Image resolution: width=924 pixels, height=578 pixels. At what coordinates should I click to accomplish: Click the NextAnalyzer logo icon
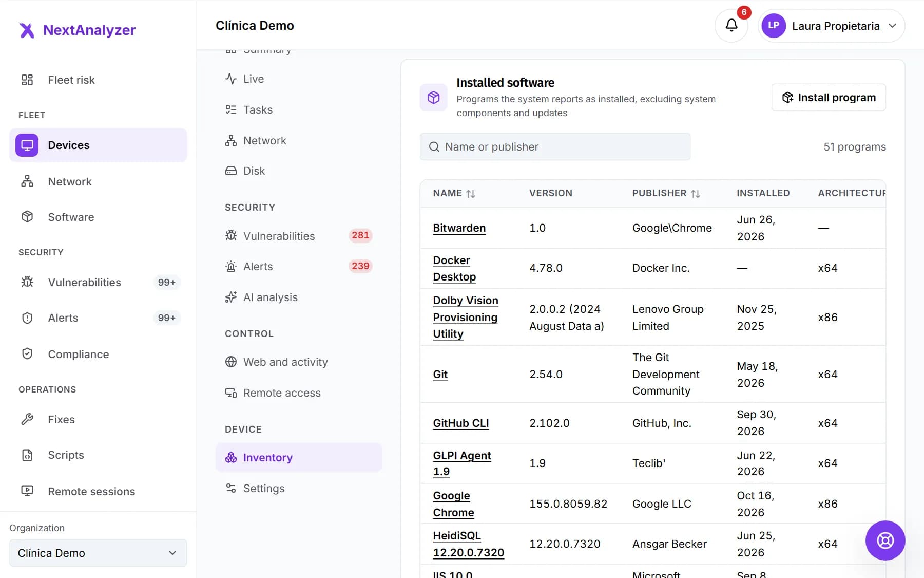pos(27,30)
